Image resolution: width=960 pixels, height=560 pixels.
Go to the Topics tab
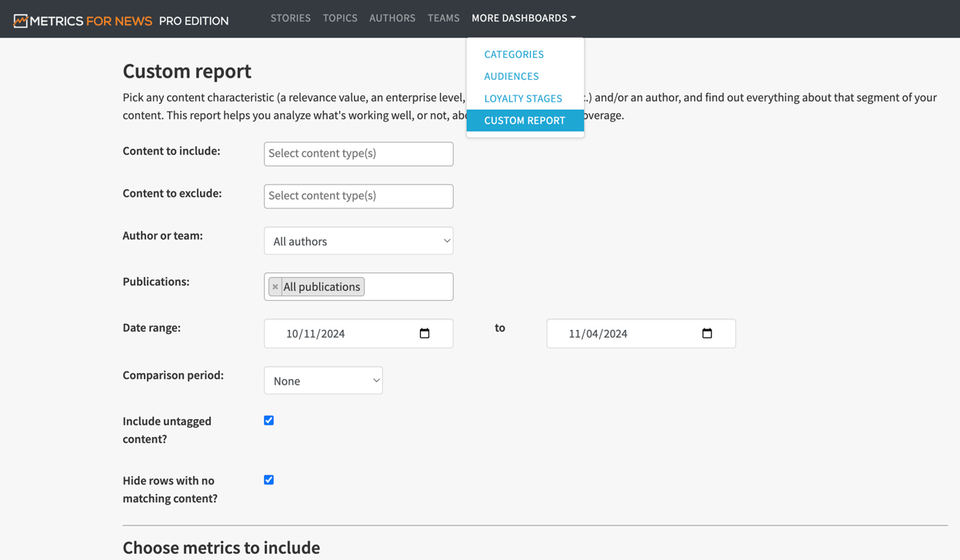(340, 18)
